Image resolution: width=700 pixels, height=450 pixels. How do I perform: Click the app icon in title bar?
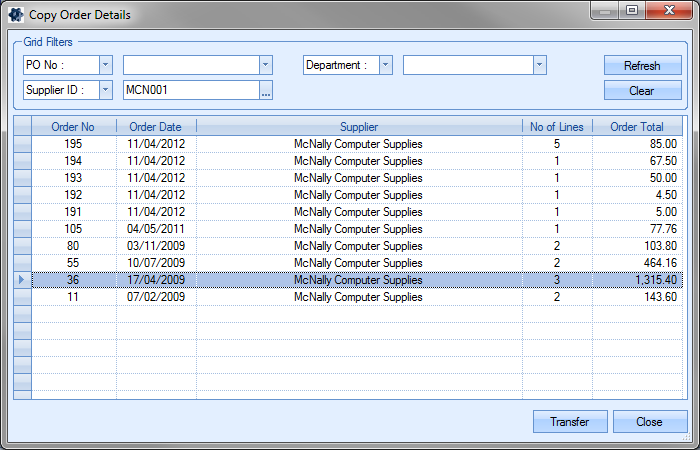(16, 15)
